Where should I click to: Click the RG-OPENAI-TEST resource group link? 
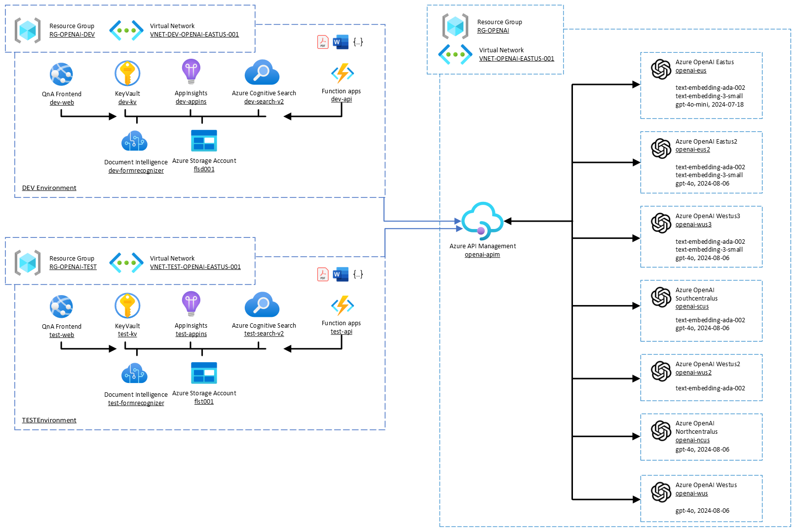click(x=72, y=266)
